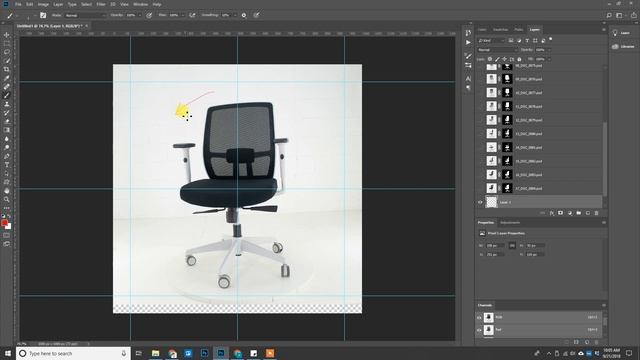Screen dimensions: 640x360
Task: Open the Learn panel button
Action: click(x=622, y=33)
